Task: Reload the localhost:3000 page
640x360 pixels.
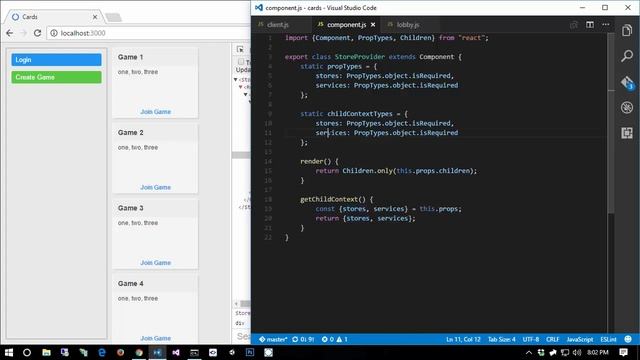Action: click(37, 33)
